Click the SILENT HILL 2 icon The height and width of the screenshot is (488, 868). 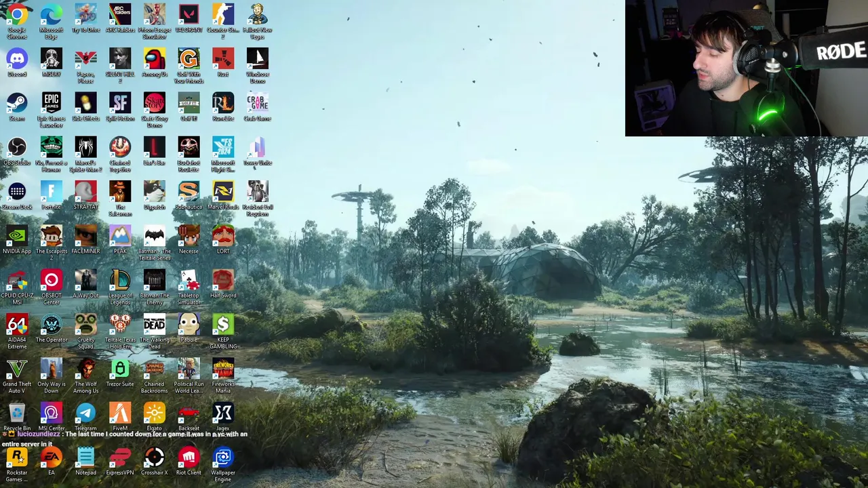click(x=120, y=59)
